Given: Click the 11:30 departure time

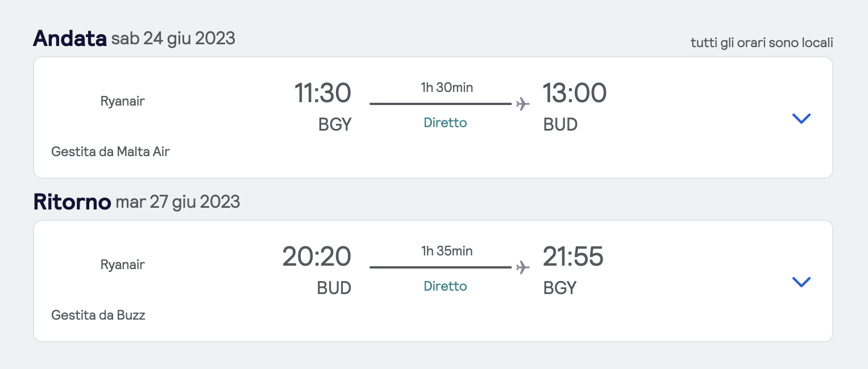Looking at the screenshot, I should pyautogui.click(x=322, y=93).
